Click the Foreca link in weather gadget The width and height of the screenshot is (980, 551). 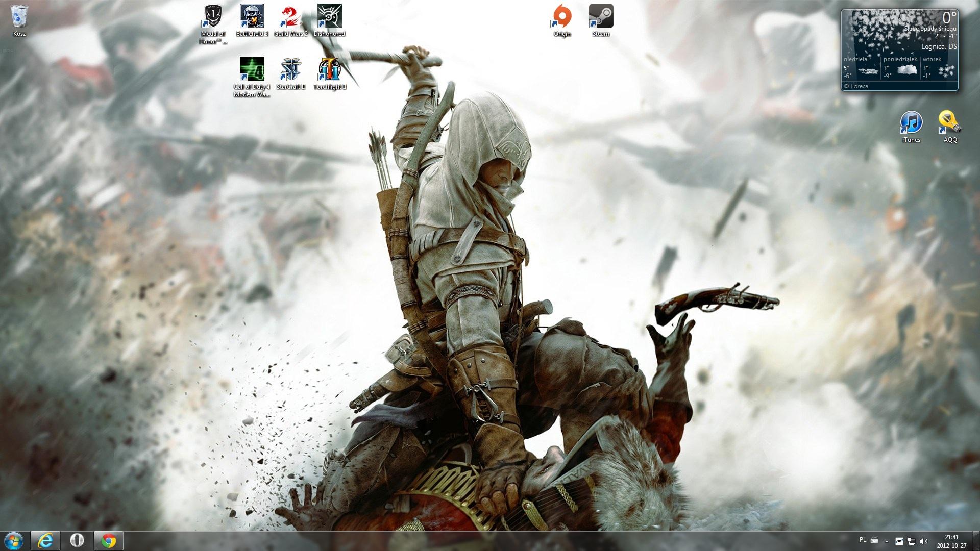click(x=856, y=86)
